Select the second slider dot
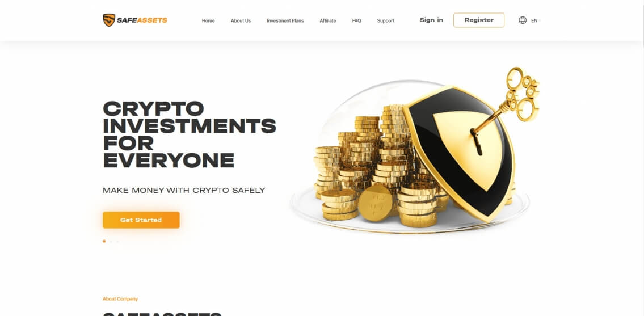Image resolution: width=644 pixels, height=316 pixels. pos(111,241)
